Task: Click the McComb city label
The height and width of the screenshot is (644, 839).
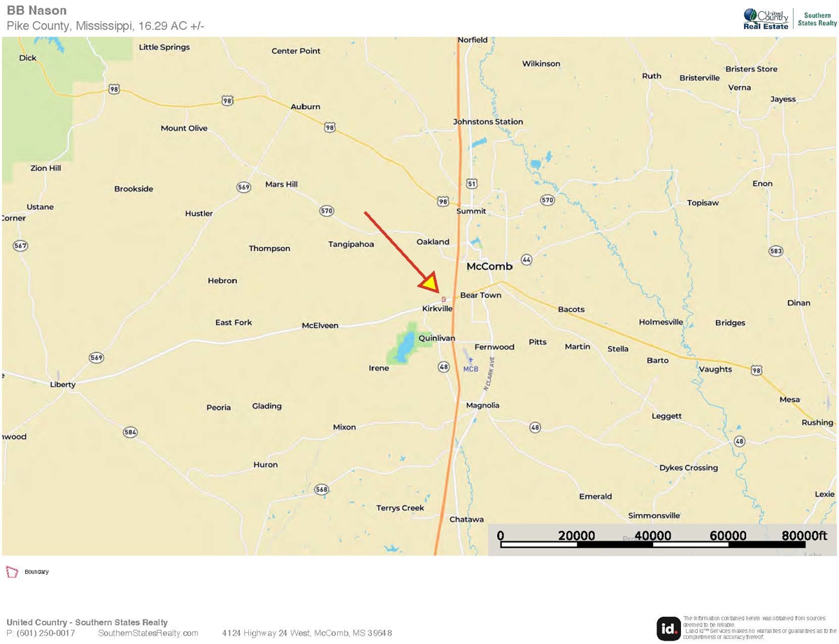Action: click(489, 266)
